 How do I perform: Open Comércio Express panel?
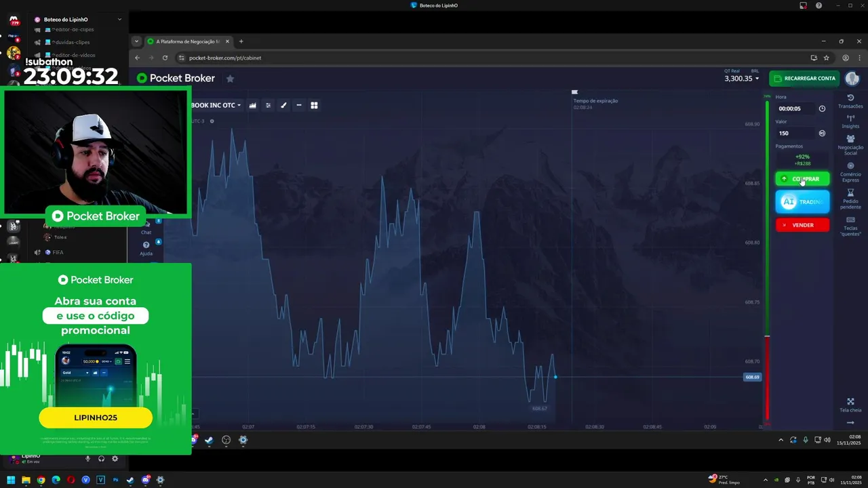[x=850, y=172]
